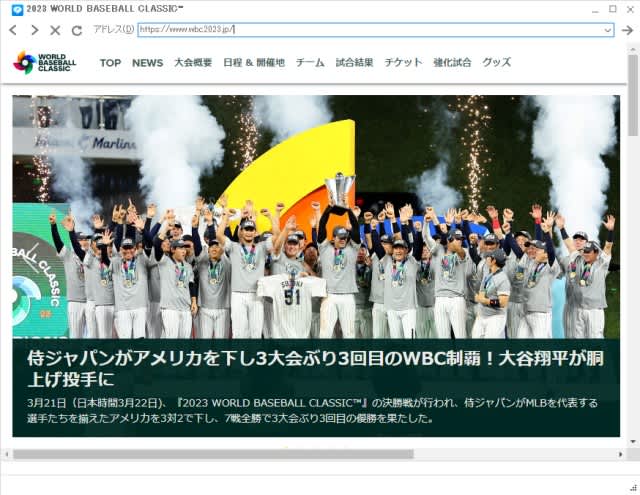Screen dimensions: 640x495
Task: Open the チケット page link
Action: click(403, 62)
